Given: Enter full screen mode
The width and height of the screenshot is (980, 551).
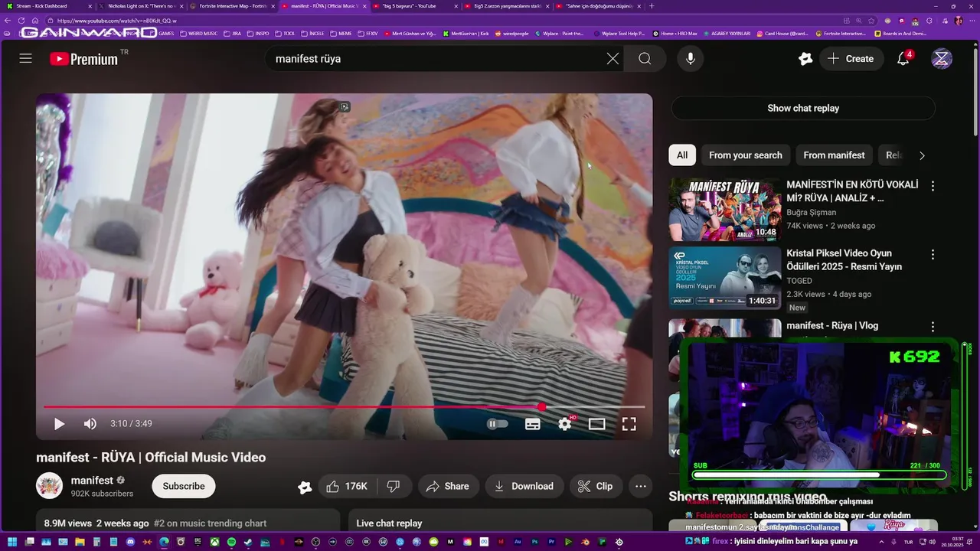Looking at the screenshot, I should (x=629, y=423).
